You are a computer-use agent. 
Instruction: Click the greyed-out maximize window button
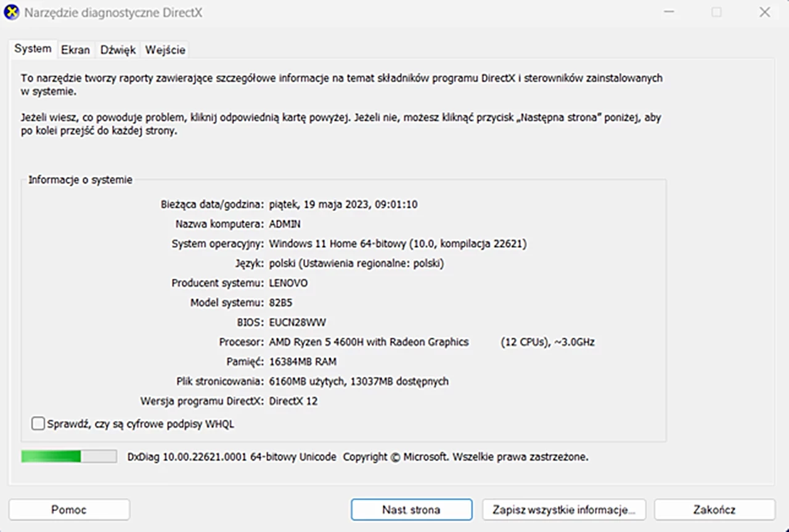point(716,12)
